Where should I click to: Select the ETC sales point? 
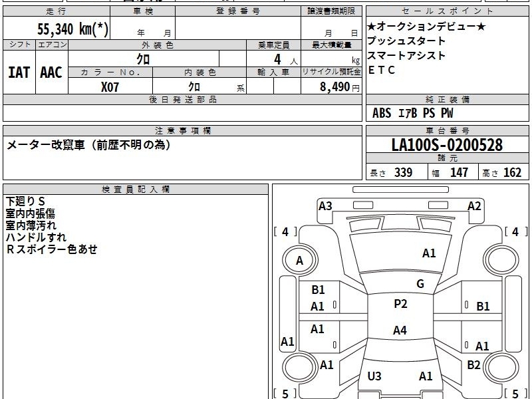381,70
